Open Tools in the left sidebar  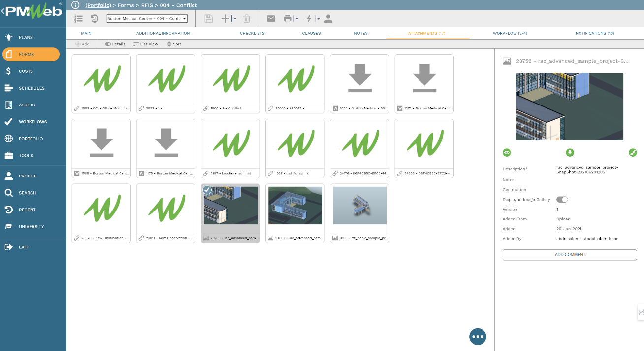click(x=33, y=156)
